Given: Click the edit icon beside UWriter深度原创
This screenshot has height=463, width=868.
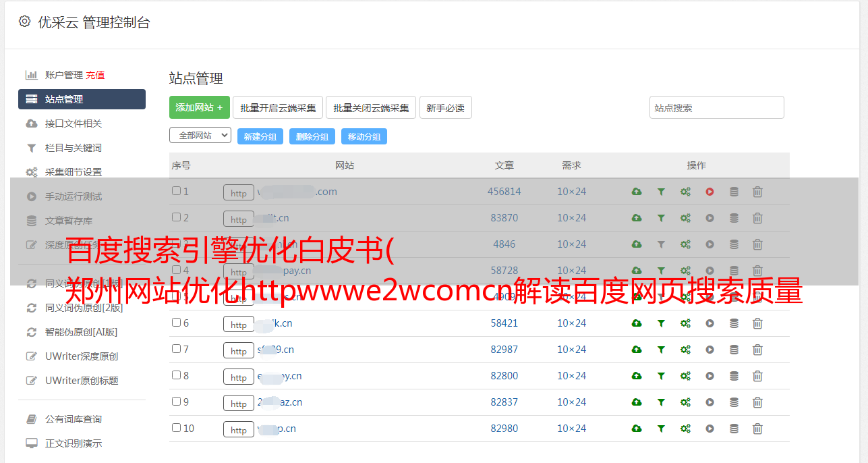Looking at the screenshot, I should click(x=31, y=356).
